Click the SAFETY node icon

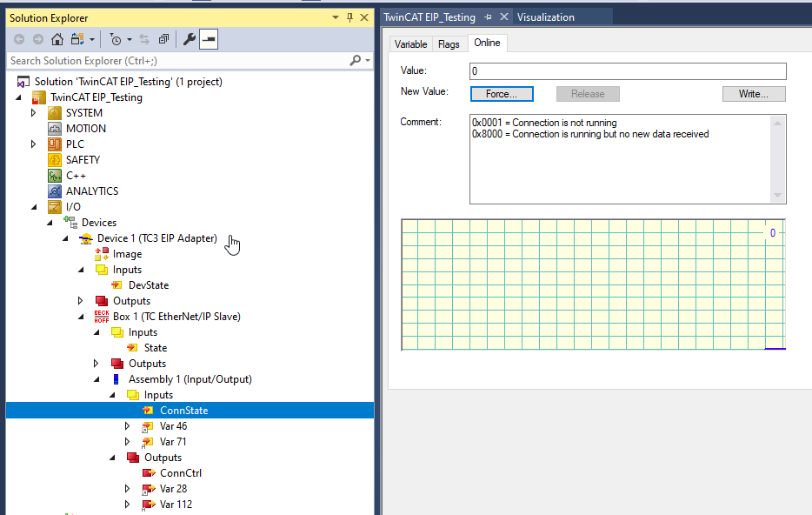pyautogui.click(x=55, y=159)
